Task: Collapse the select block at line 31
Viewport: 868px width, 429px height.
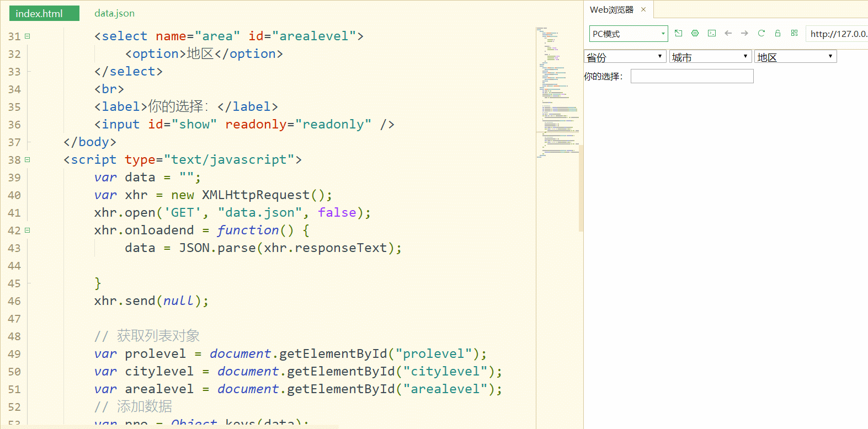Action: click(x=27, y=36)
